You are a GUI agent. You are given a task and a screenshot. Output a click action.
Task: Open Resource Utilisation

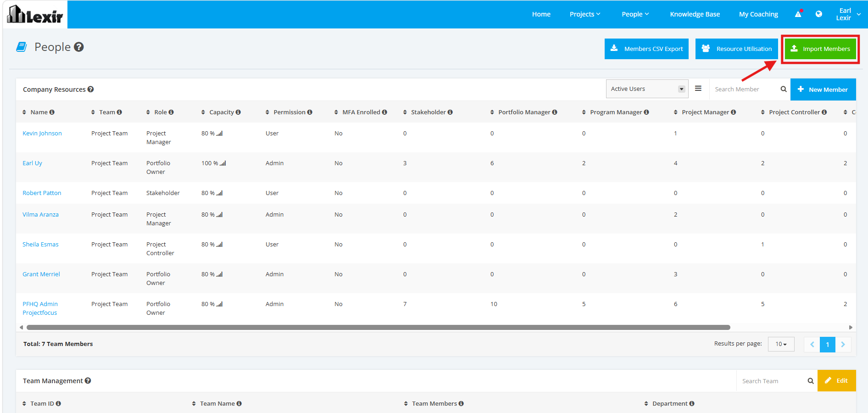pos(737,49)
